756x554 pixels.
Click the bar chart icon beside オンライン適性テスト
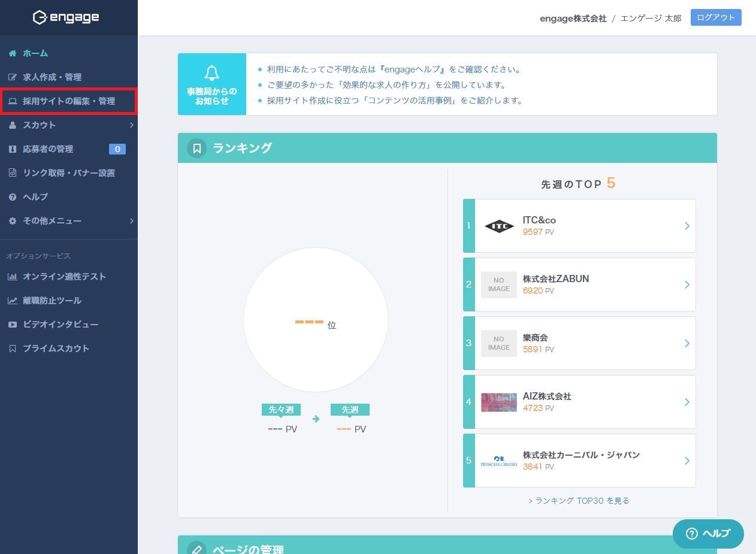click(x=12, y=277)
